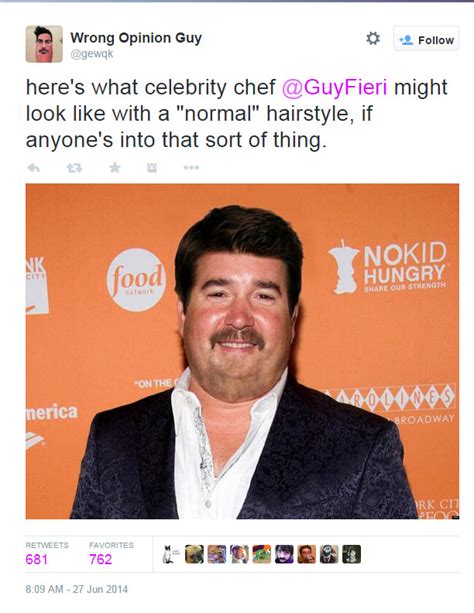The height and width of the screenshot is (613, 474).
Task: Click the green-face retweeter avatar
Action: coord(262,554)
